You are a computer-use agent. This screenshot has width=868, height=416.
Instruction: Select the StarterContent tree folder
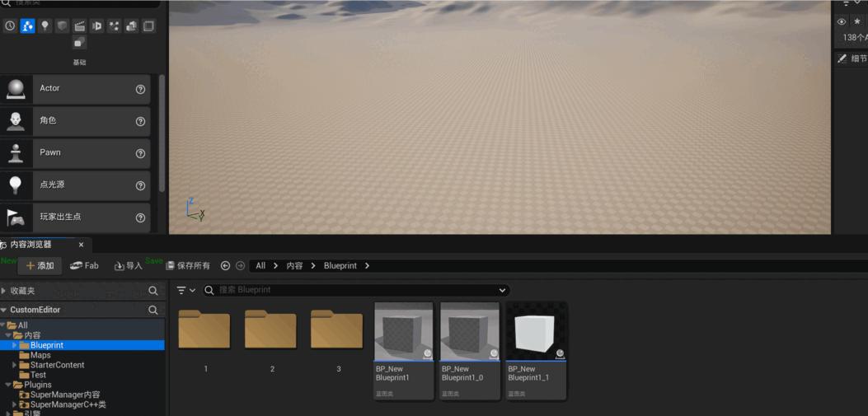tap(58, 365)
